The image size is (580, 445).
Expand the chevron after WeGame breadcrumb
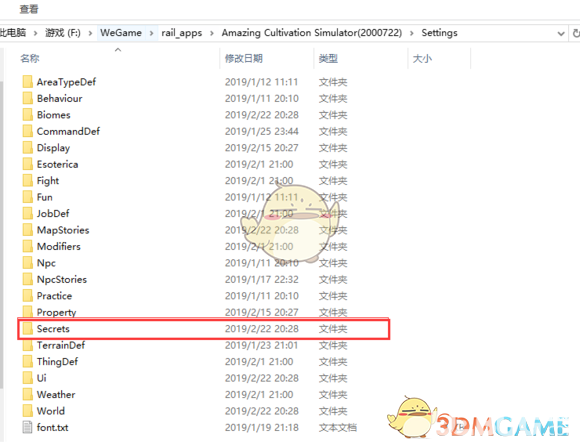pyautogui.click(x=151, y=33)
